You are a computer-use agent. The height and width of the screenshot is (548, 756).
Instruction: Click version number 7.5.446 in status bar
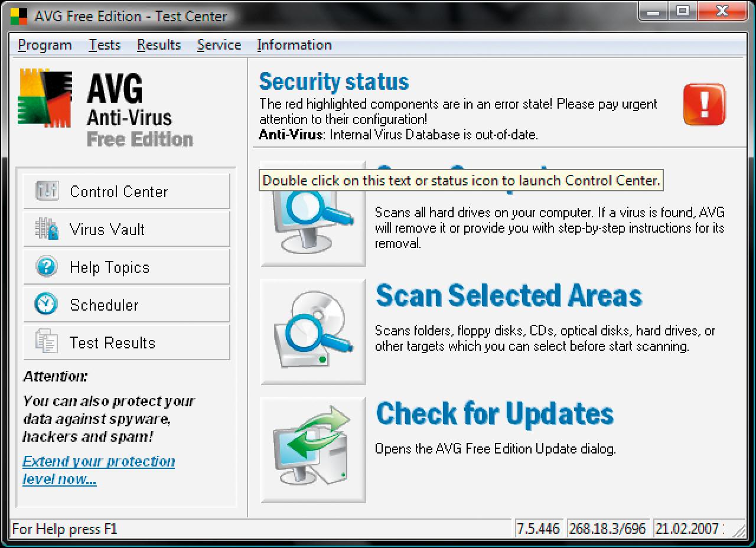click(x=538, y=529)
